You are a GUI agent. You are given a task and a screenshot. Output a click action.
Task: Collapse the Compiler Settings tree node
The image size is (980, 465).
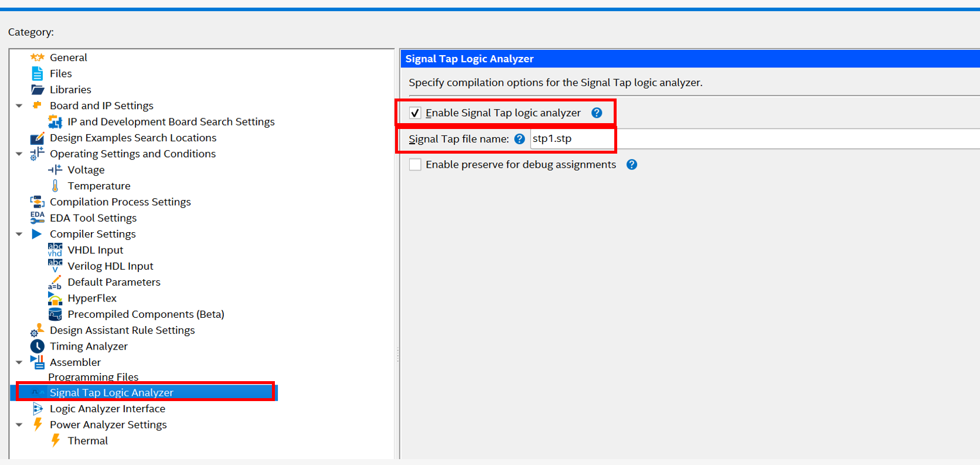(19, 234)
